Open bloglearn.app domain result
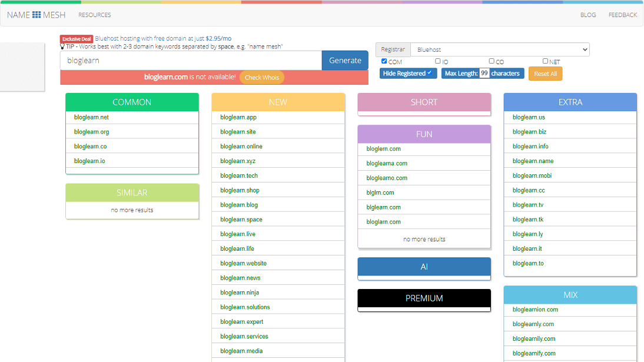This screenshot has height=362, width=644. (238, 117)
